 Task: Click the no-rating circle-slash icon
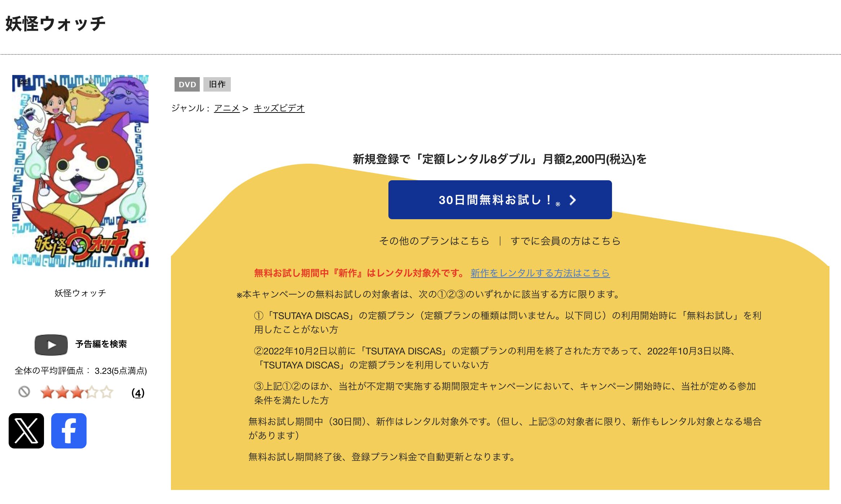24,392
